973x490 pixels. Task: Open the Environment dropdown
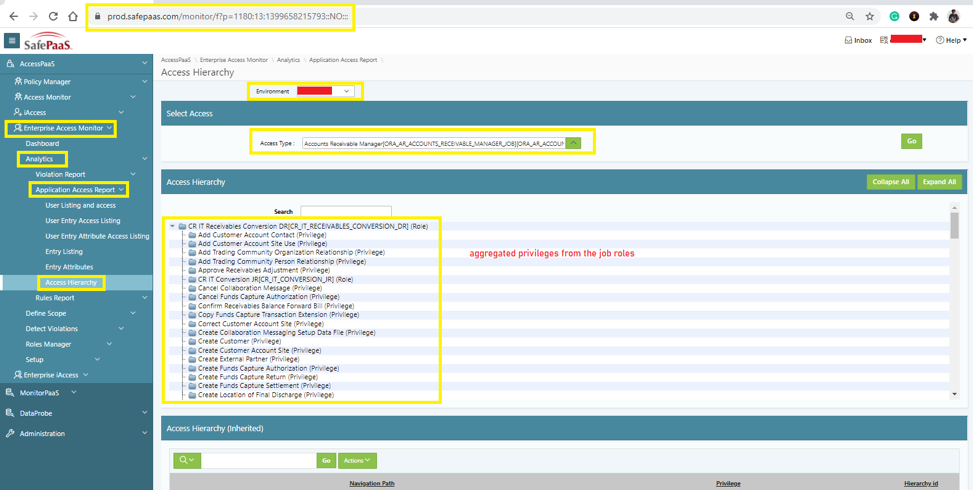click(325, 91)
